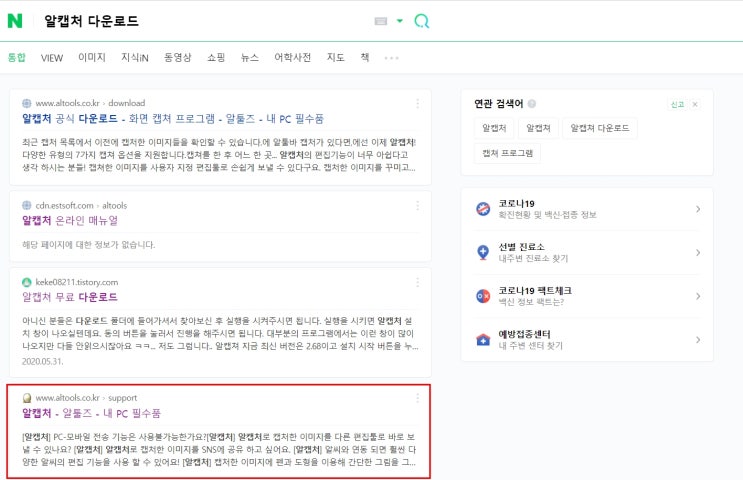Click help icon next to 연관 검색어
The height and width of the screenshot is (480, 743).
532,104
